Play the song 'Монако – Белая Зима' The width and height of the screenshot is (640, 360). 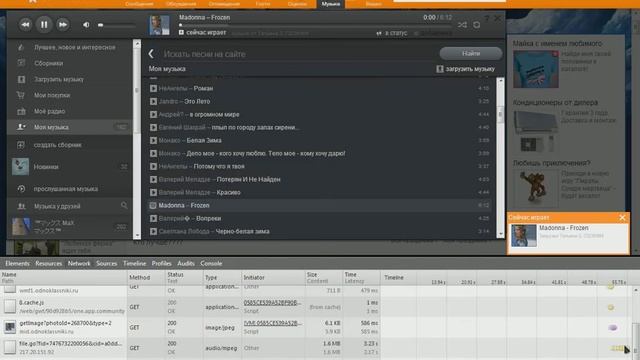[153, 140]
